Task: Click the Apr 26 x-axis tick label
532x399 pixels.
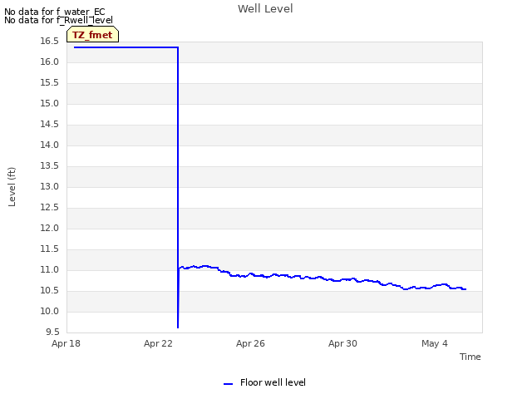Action: click(250, 343)
